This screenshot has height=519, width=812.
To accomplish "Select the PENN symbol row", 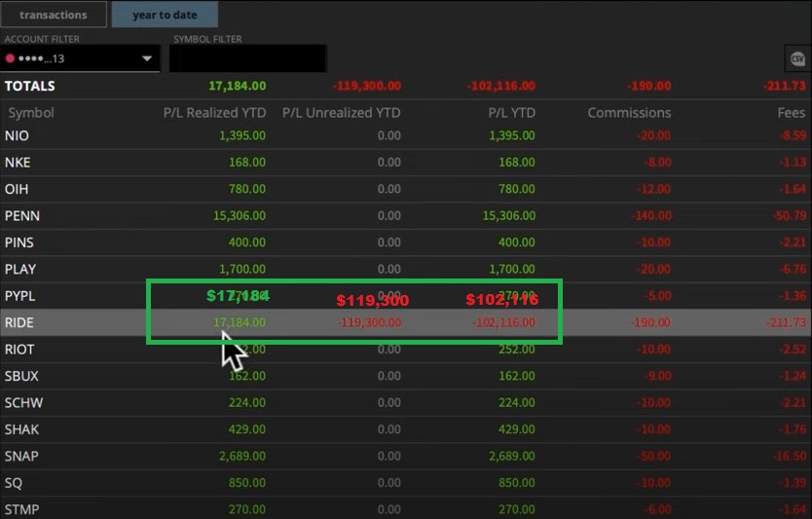I will pyautogui.click(x=406, y=215).
